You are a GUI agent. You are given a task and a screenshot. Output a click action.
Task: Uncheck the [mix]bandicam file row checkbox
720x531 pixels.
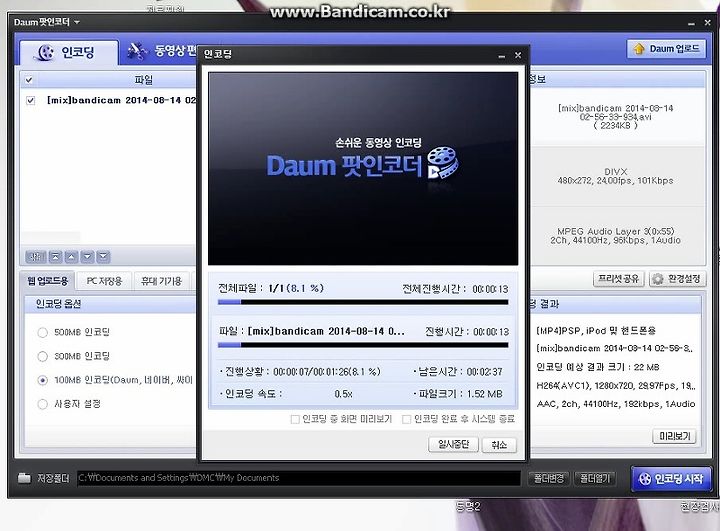point(30,100)
